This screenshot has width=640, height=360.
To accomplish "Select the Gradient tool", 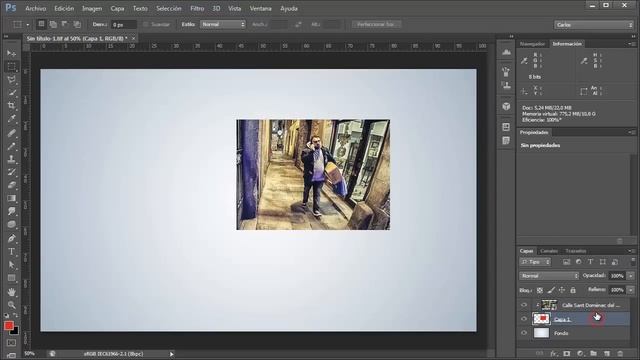I will tap(11, 198).
